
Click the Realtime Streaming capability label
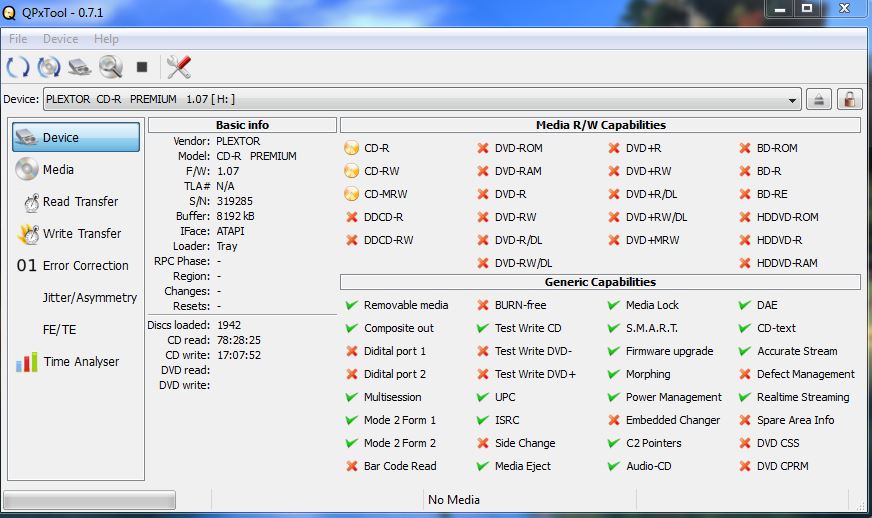click(803, 397)
